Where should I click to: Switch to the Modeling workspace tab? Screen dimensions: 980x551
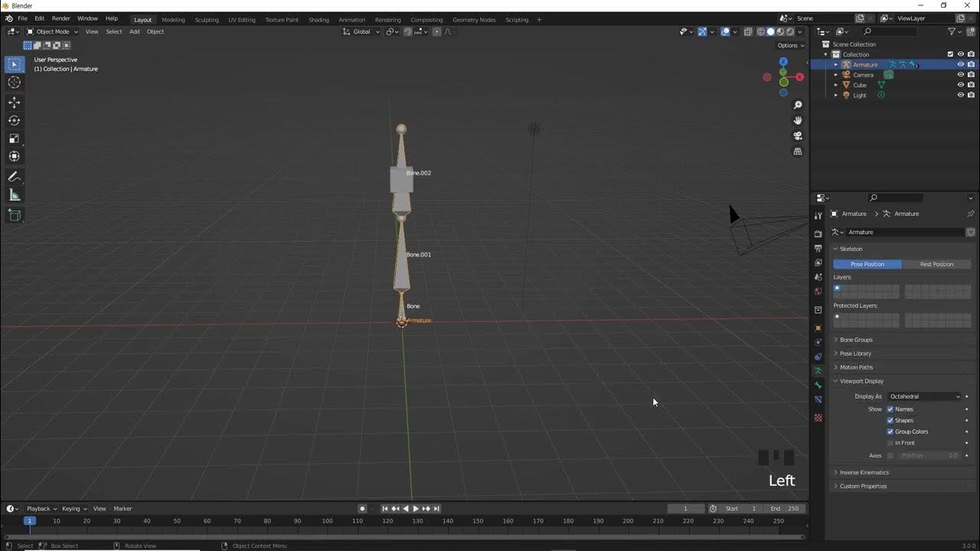pyautogui.click(x=173, y=19)
